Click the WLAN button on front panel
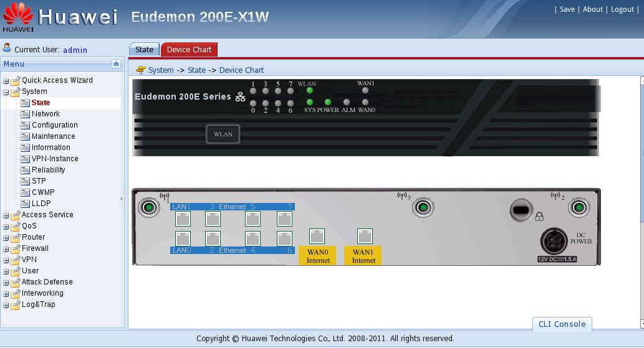This screenshot has width=644, height=348. [x=223, y=134]
